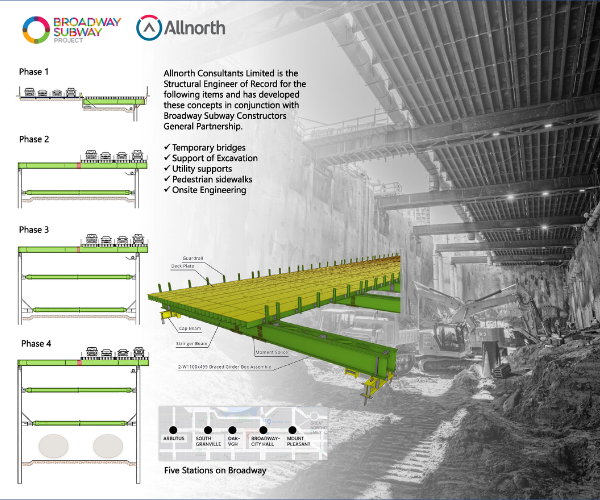This screenshot has height=500, width=600.
Task: Click the Broadway Subway Project ring logo
Action: [x=36, y=30]
